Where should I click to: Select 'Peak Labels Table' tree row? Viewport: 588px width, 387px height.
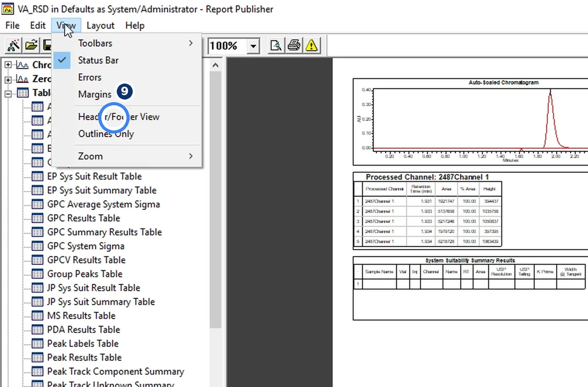(x=83, y=343)
